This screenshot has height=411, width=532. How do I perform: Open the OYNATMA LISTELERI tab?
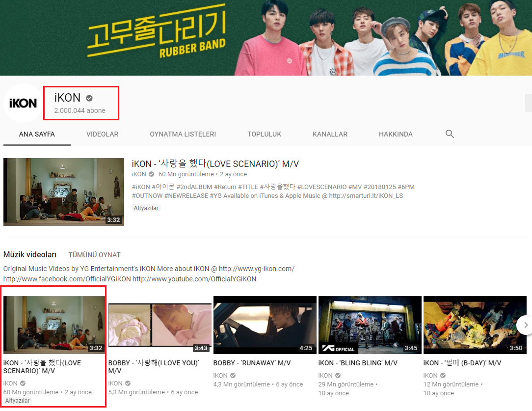183,134
